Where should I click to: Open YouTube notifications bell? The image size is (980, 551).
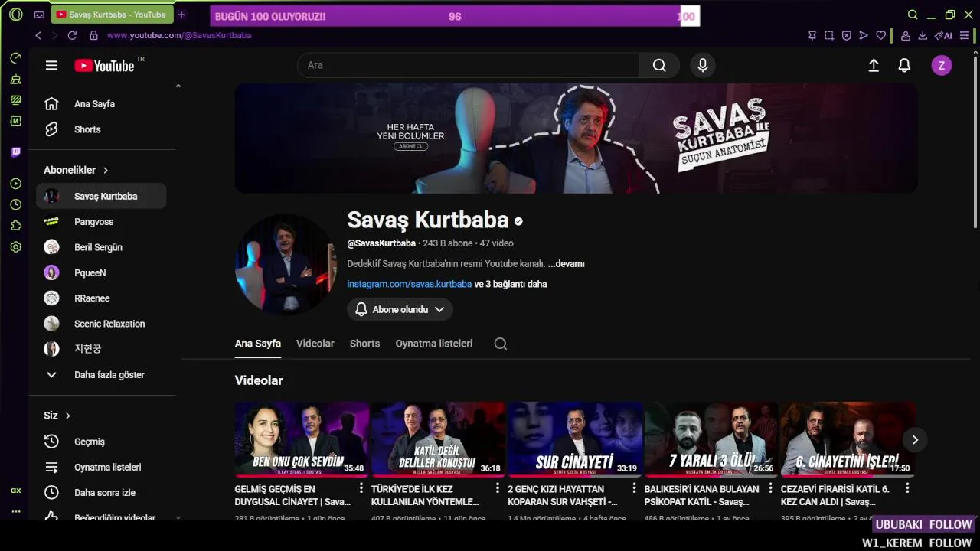click(x=904, y=66)
